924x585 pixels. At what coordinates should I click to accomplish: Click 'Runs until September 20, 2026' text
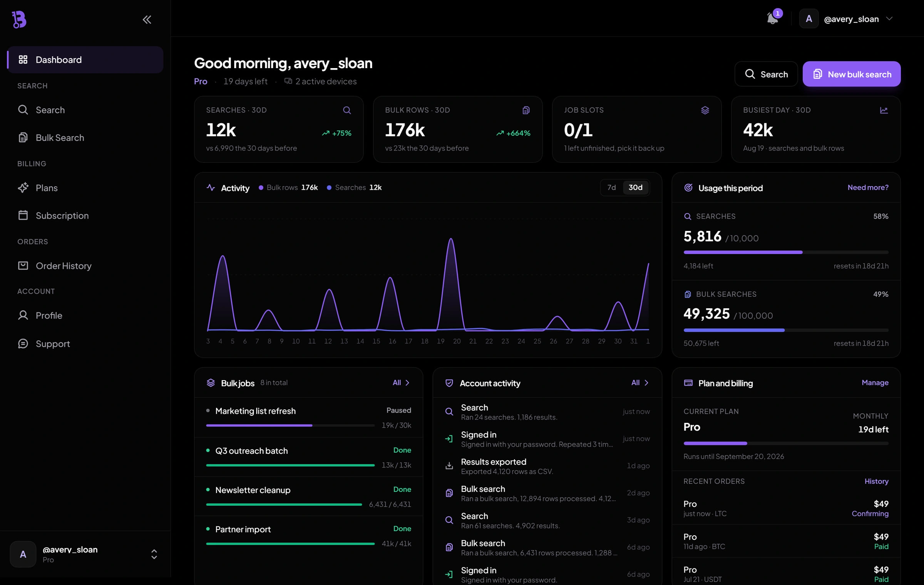733,456
